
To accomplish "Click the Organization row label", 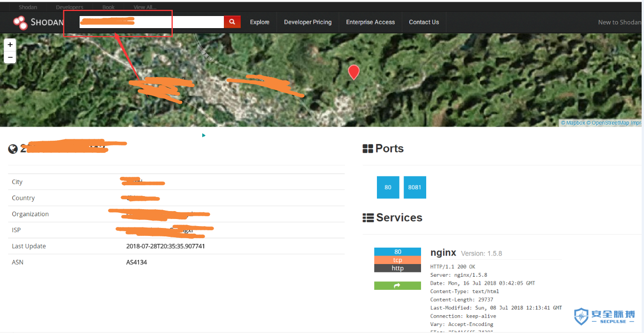I will click(31, 214).
